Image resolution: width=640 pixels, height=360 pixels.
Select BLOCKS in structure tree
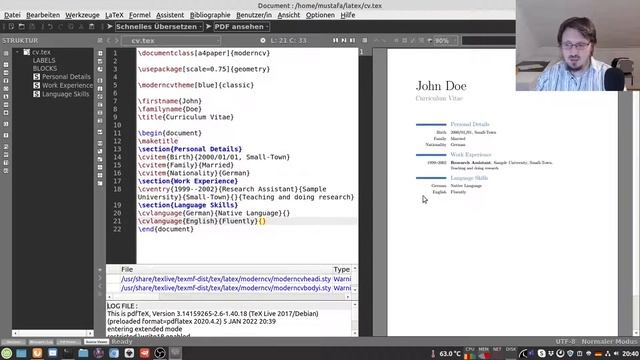click(x=45, y=69)
